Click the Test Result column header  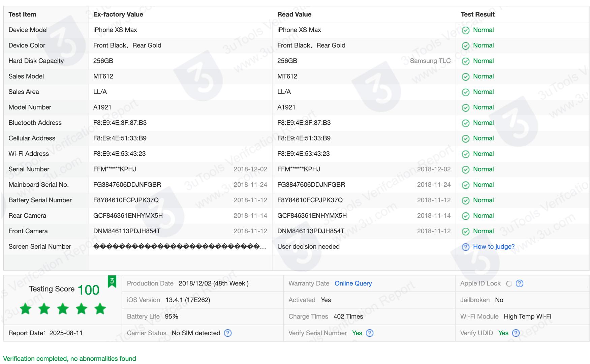click(477, 14)
